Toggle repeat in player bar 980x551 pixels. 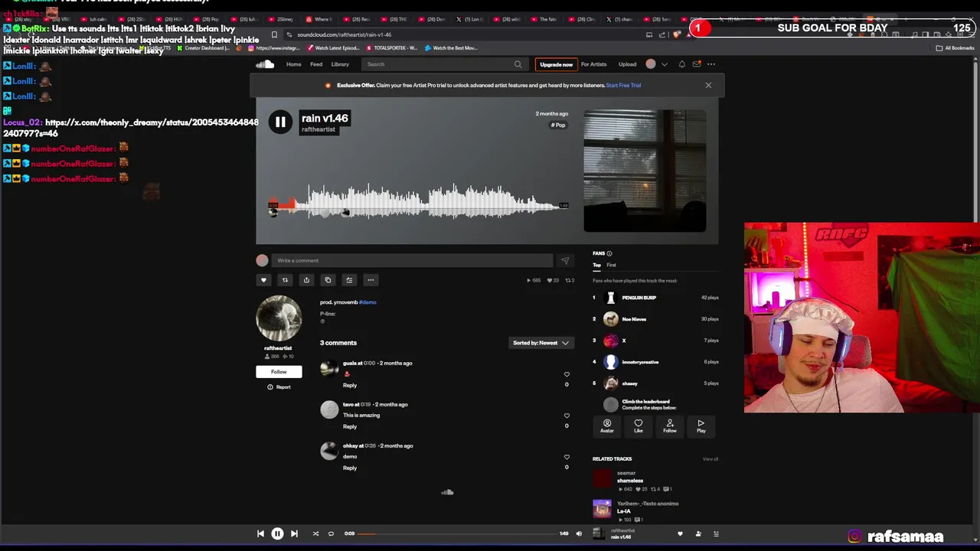pyautogui.click(x=331, y=533)
